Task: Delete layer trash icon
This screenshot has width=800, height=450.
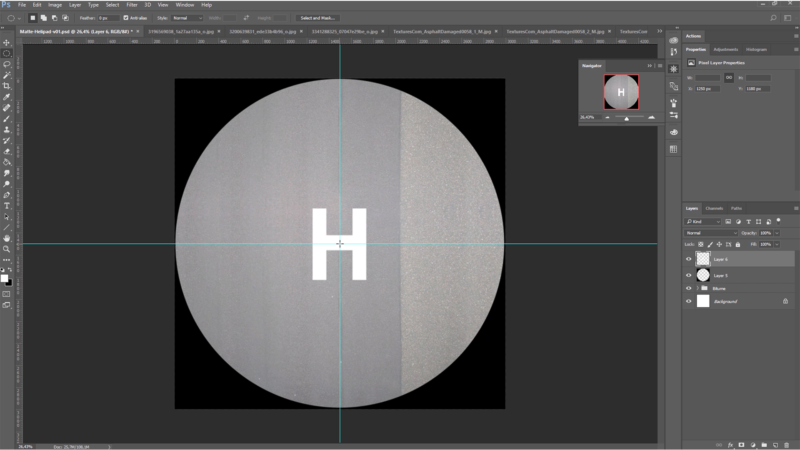Action: [x=786, y=445]
